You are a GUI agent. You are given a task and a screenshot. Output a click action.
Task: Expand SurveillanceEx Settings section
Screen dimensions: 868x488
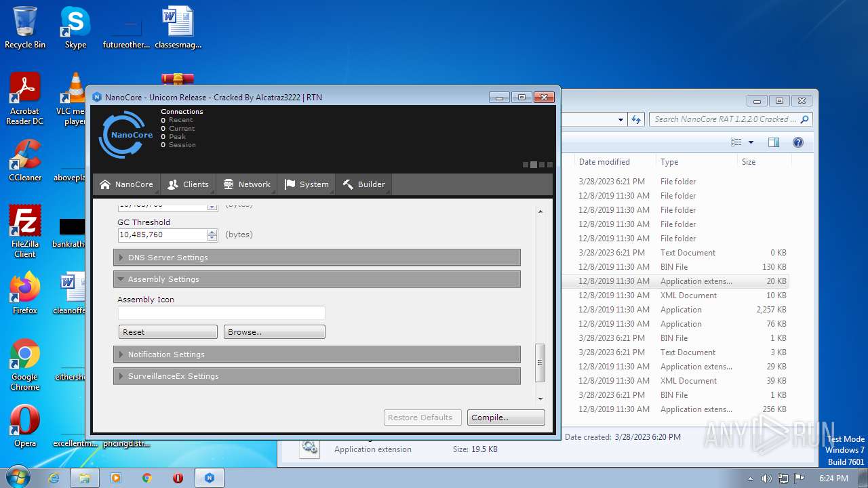pos(317,376)
